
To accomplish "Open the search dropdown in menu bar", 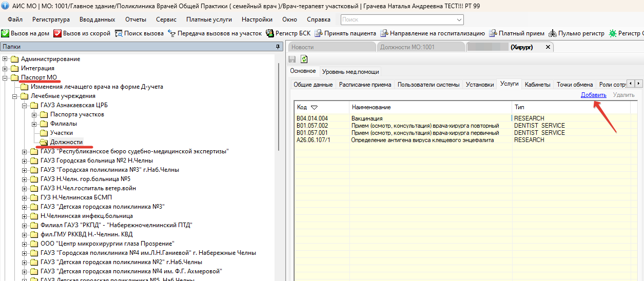I will [459, 19].
